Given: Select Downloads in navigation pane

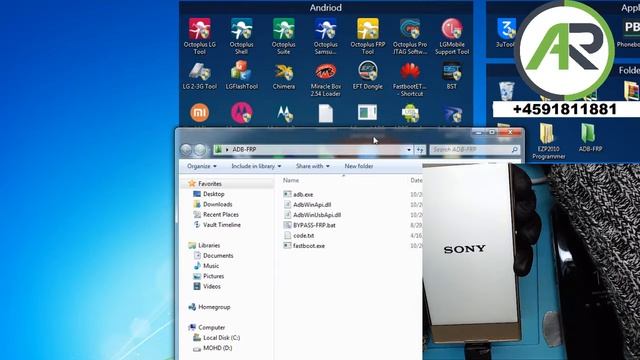Looking at the screenshot, I should pyautogui.click(x=217, y=204).
